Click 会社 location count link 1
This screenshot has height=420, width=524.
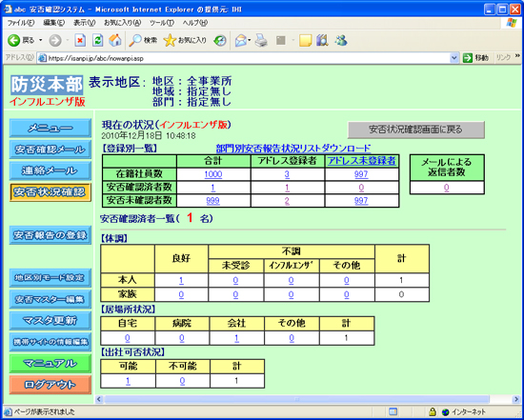[x=236, y=338]
